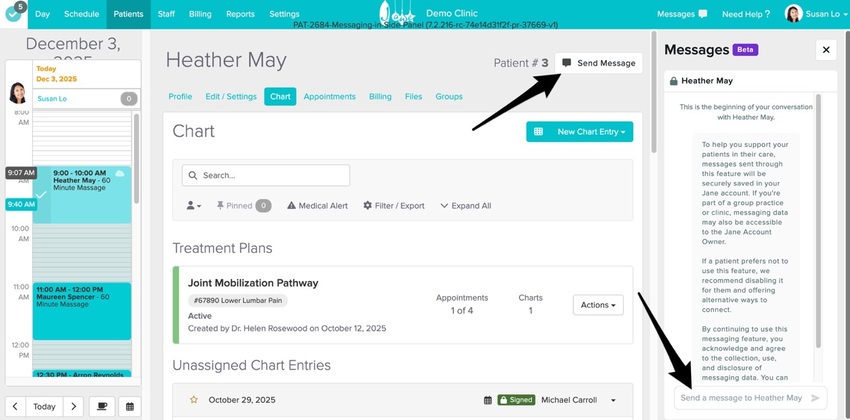The width and height of the screenshot is (850, 420).
Task: Close the Messages side panel
Action: pyautogui.click(x=825, y=49)
